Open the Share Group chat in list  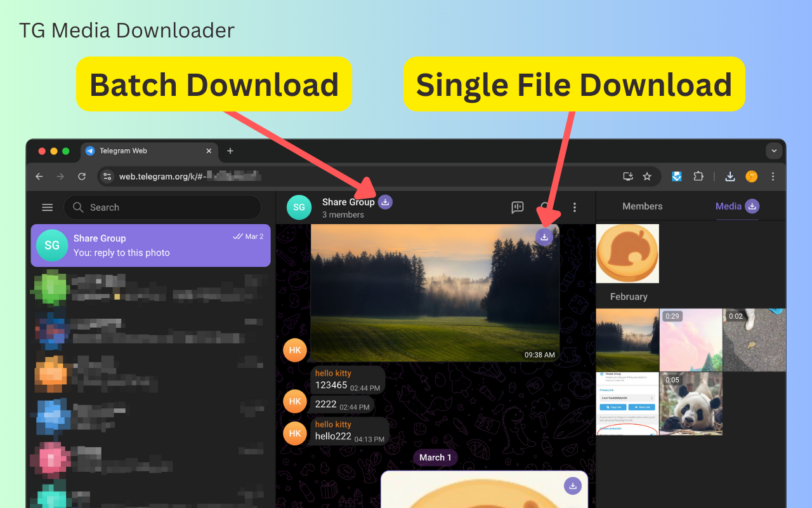pyautogui.click(x=151, y=245)
